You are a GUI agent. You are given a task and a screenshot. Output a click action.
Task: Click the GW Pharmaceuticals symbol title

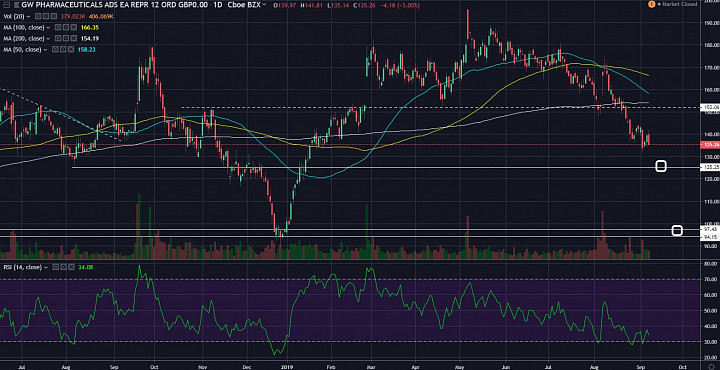114,5
